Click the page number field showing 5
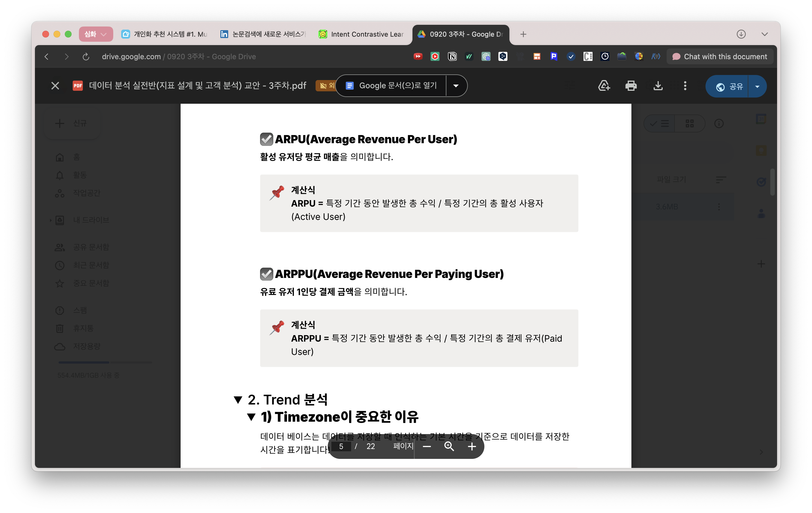 pyautogui.click(x=341, y=446)
